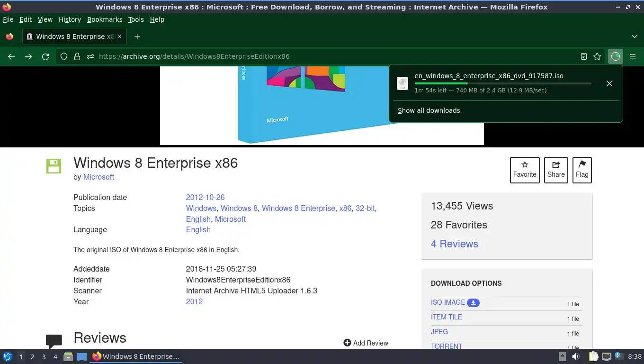Switch to workspace 2
Screen dimensions: 644x364
point(32,357)
